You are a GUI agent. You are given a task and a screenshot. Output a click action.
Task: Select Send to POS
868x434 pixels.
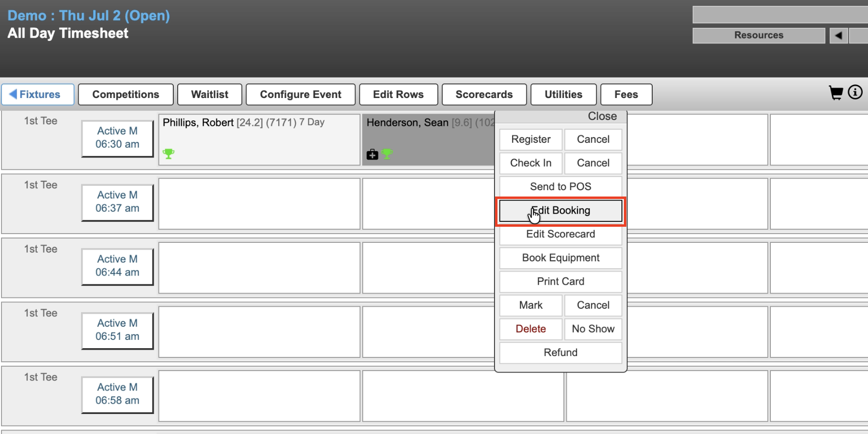click(560, 187)
